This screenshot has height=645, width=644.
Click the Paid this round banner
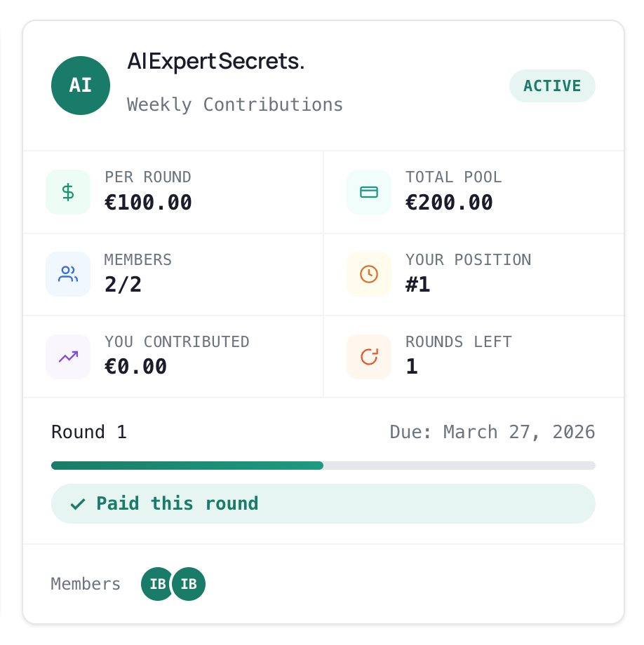[x=323, y=504]
